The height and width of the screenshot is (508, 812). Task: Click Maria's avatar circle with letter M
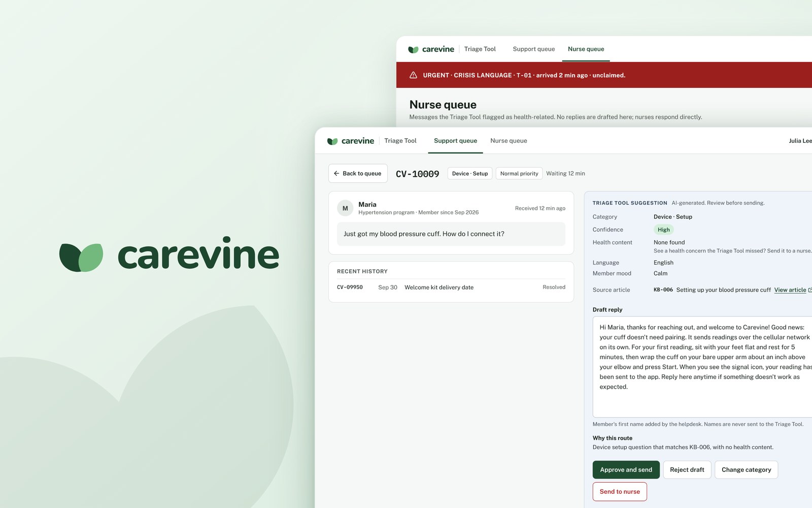(x=345, y=208)
